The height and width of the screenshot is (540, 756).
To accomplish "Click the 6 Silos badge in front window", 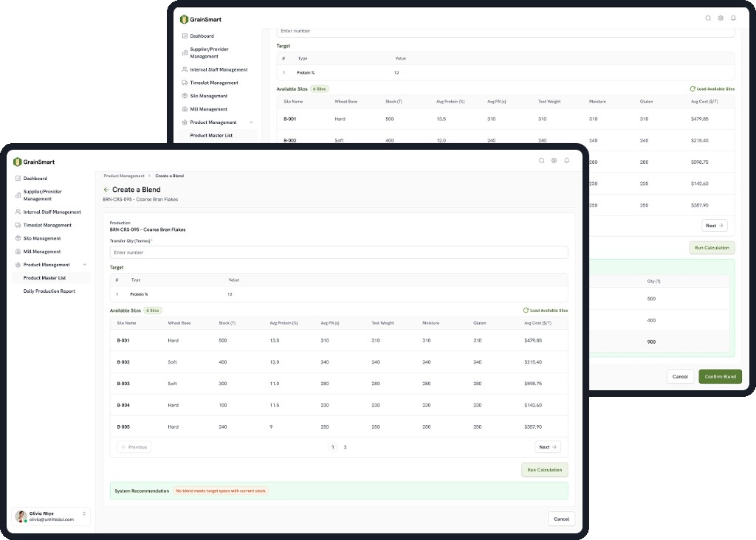I will (153, 311).
